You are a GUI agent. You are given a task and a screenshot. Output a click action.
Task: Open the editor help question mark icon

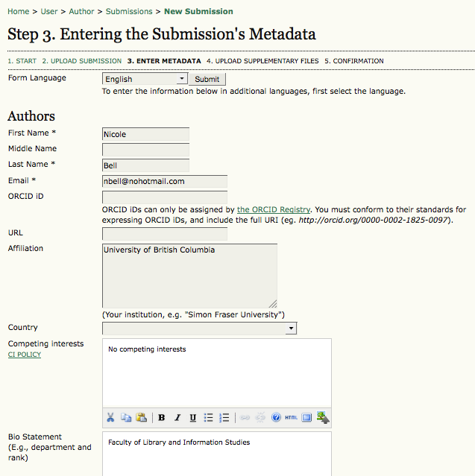coord(276,418)
